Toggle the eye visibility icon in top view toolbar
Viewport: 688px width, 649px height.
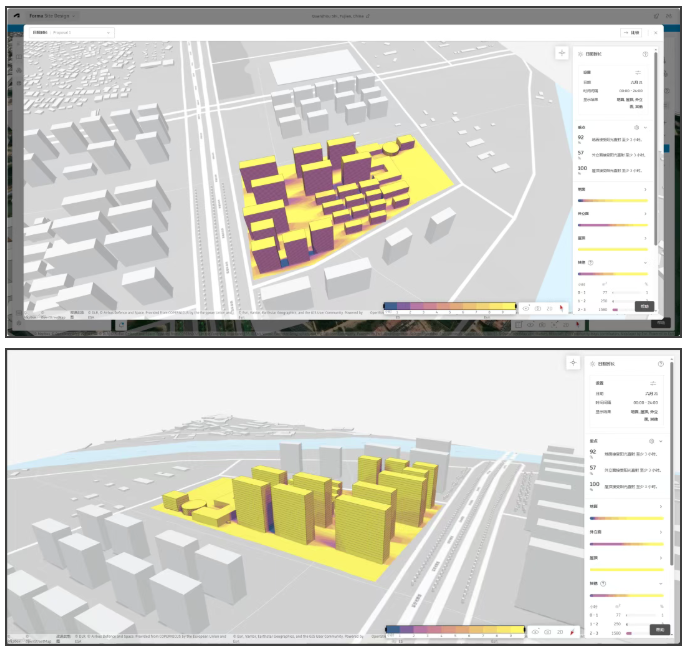coord(526,308)
